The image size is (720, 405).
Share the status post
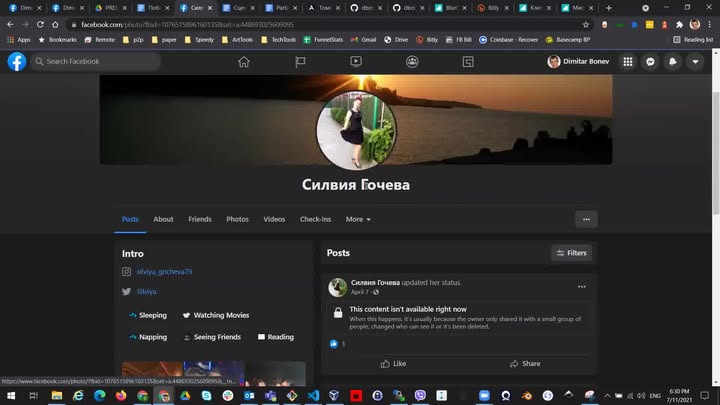525,364
